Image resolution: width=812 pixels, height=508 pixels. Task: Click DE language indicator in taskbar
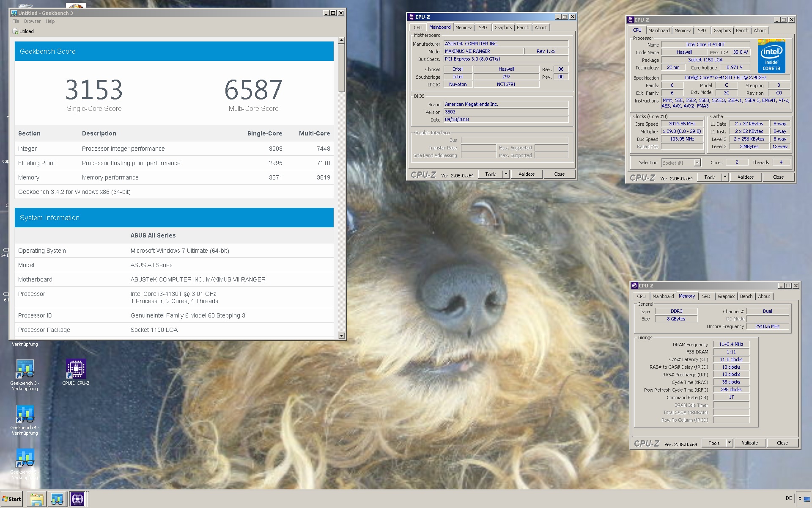[x=789, y=498]
